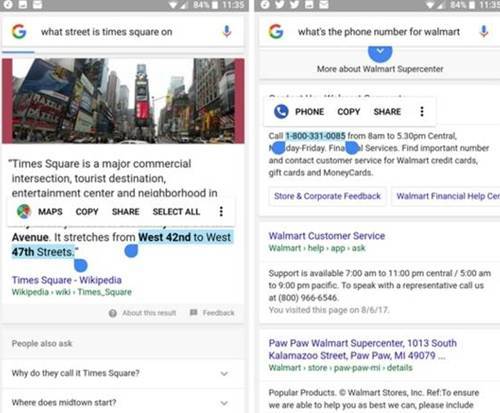Tap the microphone icon in Walmart search

point(484,32)
